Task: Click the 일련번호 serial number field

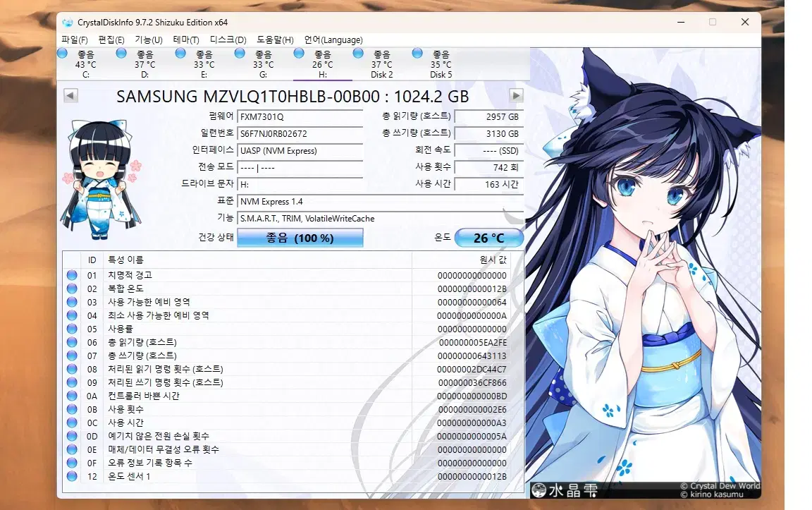Action: point(300,133)
